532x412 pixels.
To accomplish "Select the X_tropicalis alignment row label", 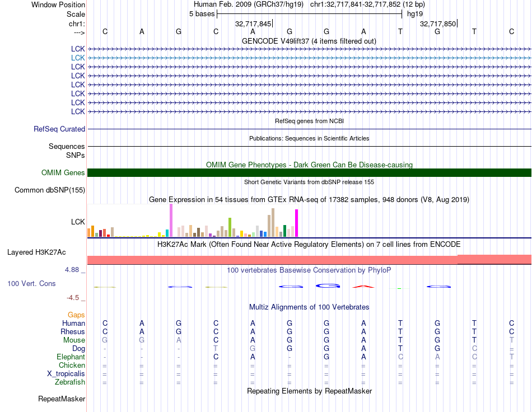I will pos(66,374).
